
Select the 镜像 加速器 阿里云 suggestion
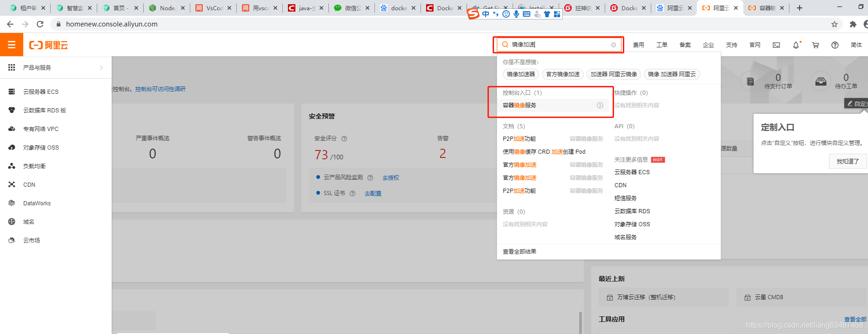(672, 74)
